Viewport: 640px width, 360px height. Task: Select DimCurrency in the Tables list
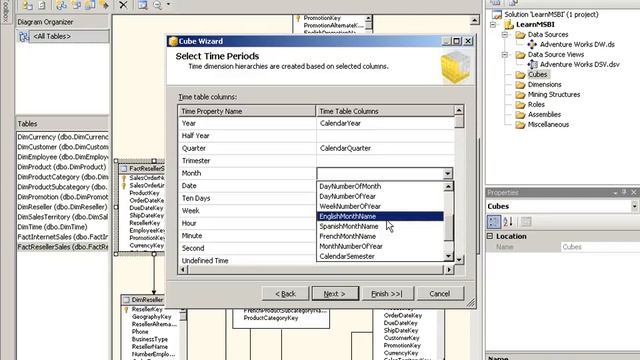tap(63, 137)
